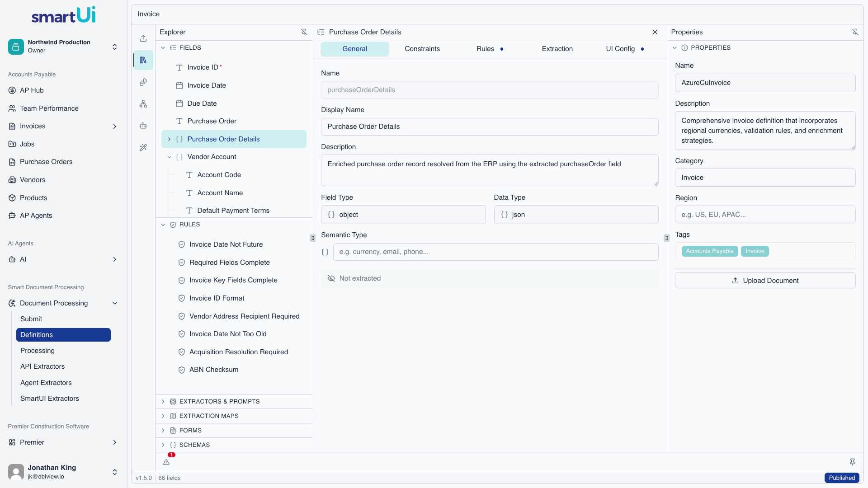This screenshot has width=868, height=488.
Task: Open the Processing menu item
Action: coord(63,351)
